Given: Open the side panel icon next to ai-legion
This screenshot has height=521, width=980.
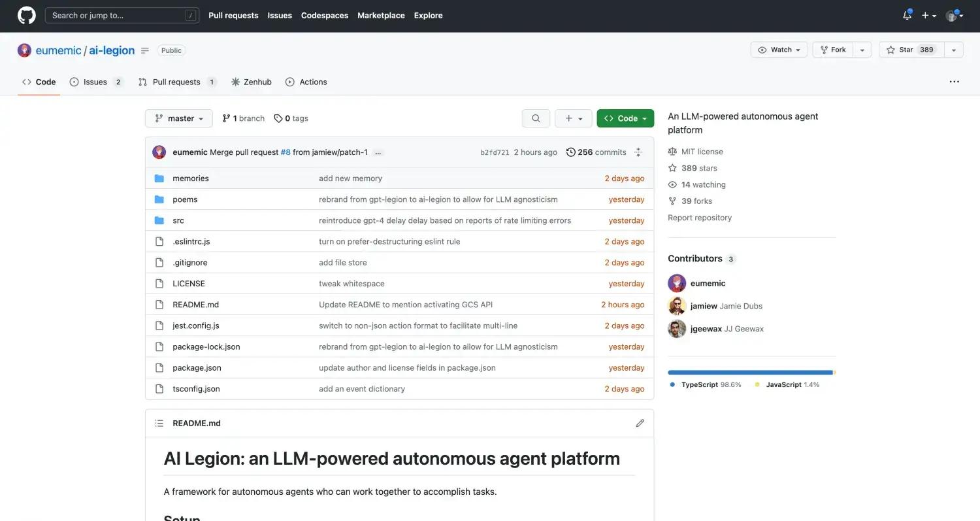Looking at the screenshot, I should click(x=145, y=50).
